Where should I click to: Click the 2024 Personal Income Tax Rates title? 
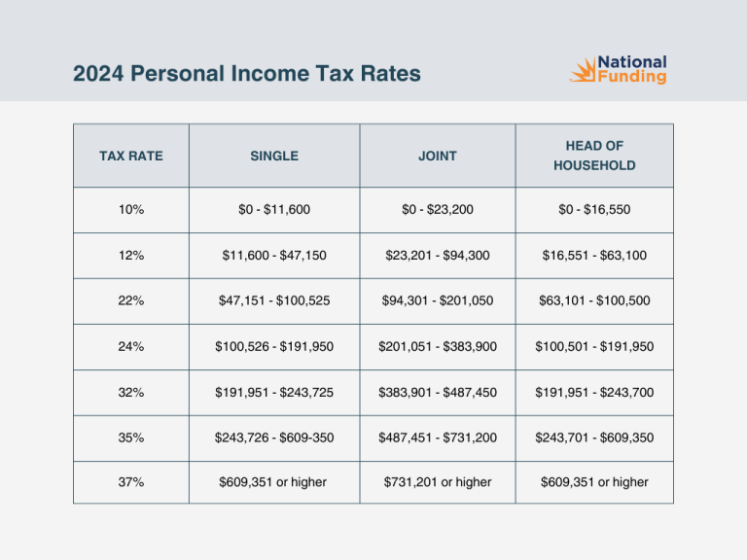click(x=247, y=74)
